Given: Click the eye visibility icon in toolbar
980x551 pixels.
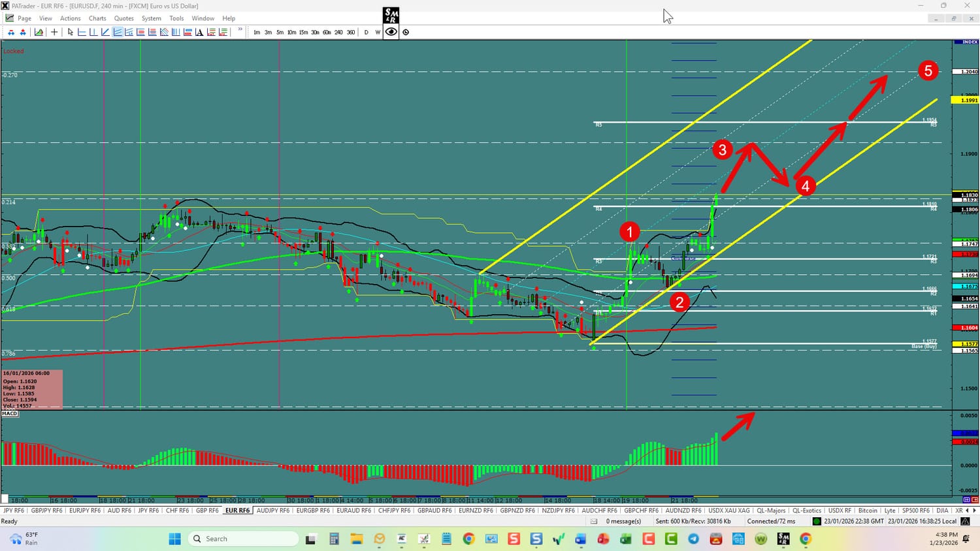Looking at the screenshot, I should [391, 32].
